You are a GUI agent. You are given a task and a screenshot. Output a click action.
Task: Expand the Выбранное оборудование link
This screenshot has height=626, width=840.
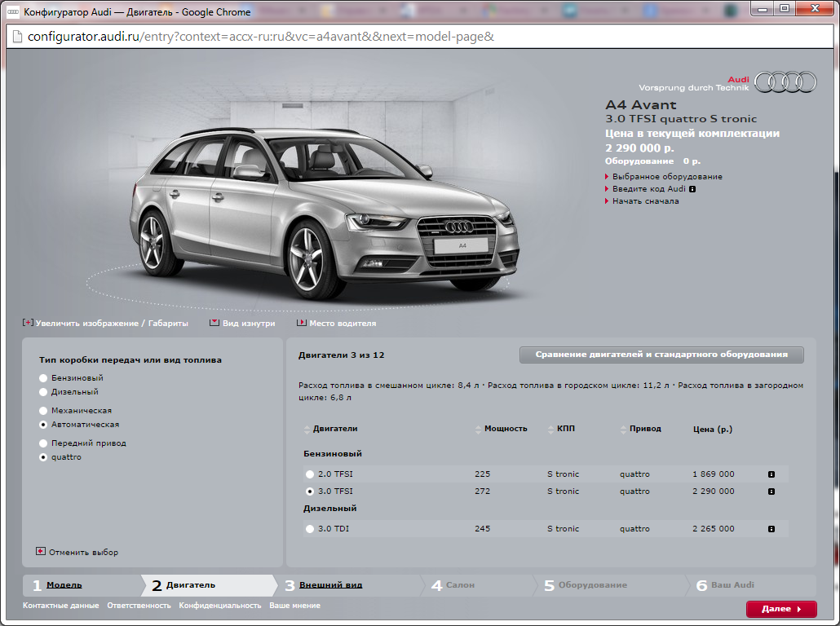(x=667, y=177)
